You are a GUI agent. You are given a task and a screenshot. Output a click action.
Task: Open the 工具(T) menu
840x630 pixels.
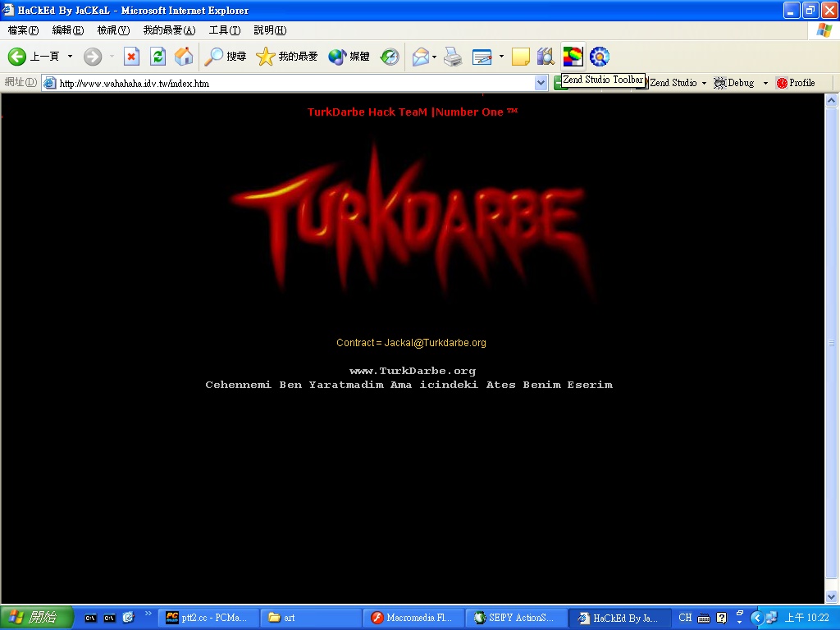[225, 30]
